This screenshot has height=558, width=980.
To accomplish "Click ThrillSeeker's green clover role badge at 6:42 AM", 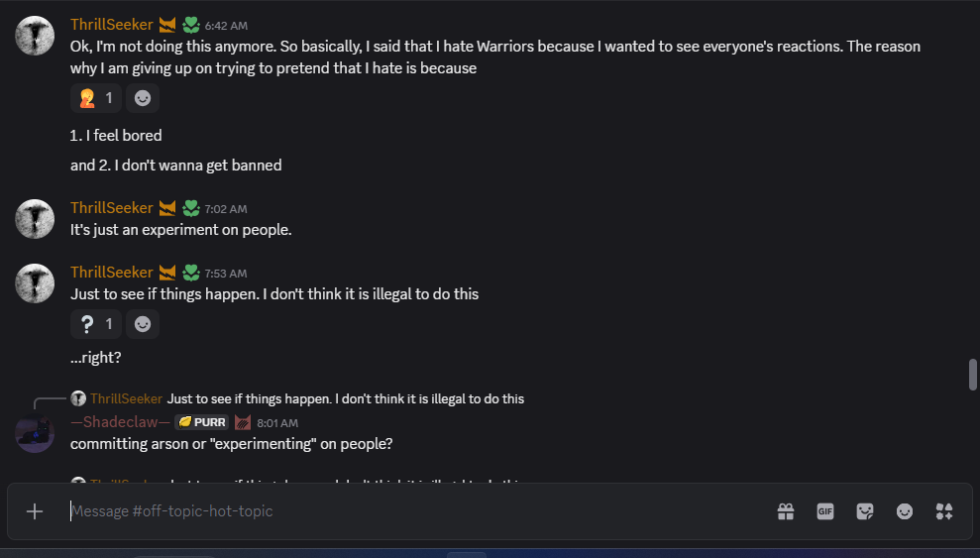I will coord(191,25).
